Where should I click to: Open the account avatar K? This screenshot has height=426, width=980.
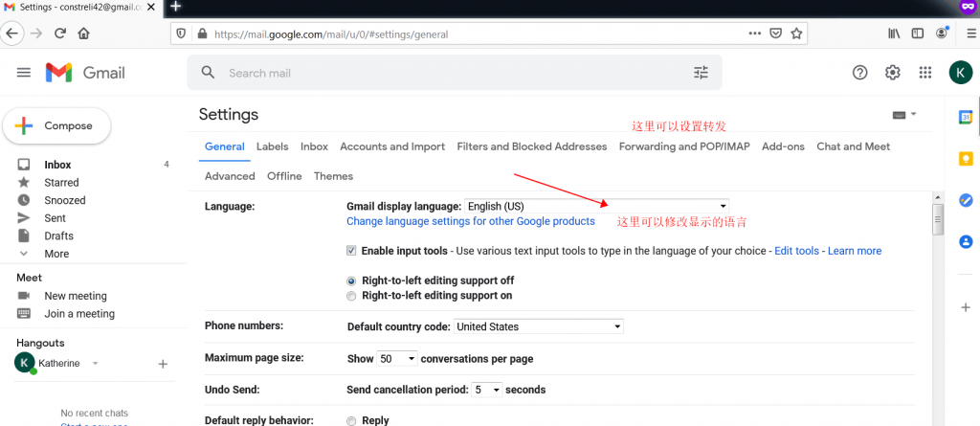(x=961, y=73)
